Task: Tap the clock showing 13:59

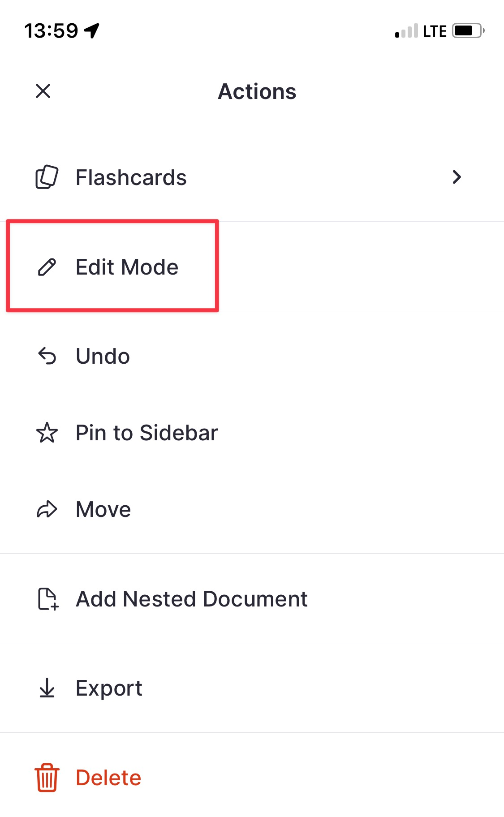Action: 51,31
